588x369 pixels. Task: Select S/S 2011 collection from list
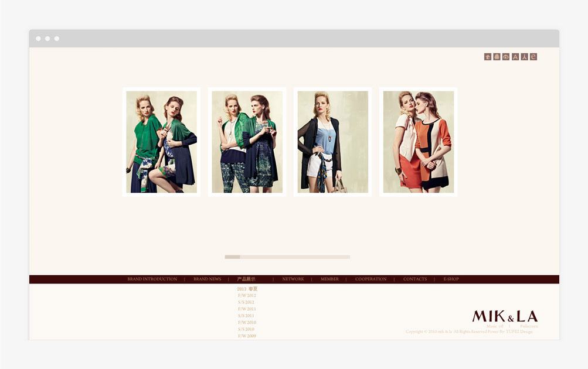click(x=246, y=316)
